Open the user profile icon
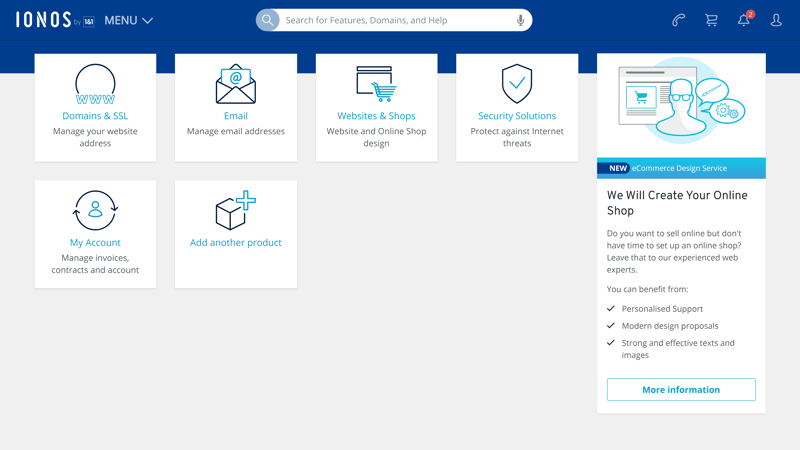 (x=776, y=20)
